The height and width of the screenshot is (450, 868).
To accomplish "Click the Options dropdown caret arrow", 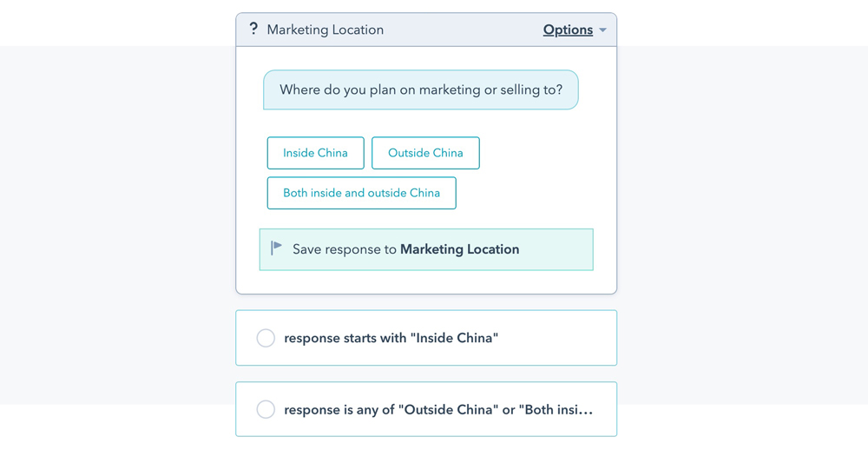I will pyautogui.click(x=603, y=30).
